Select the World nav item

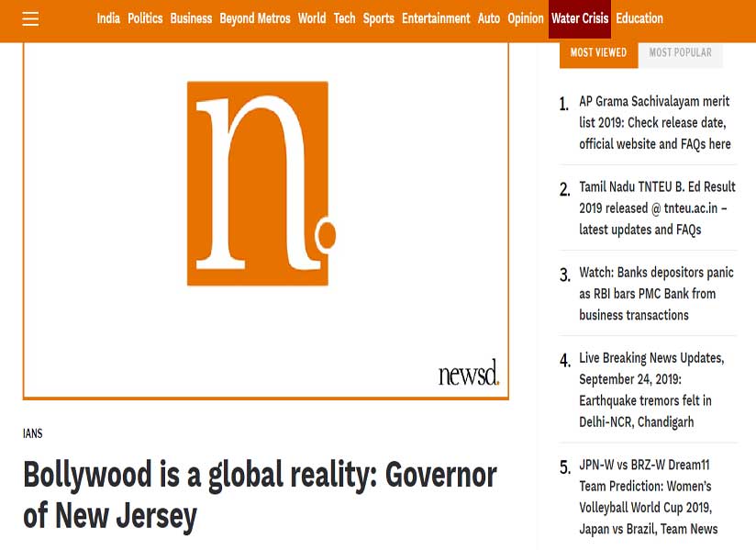312,18
